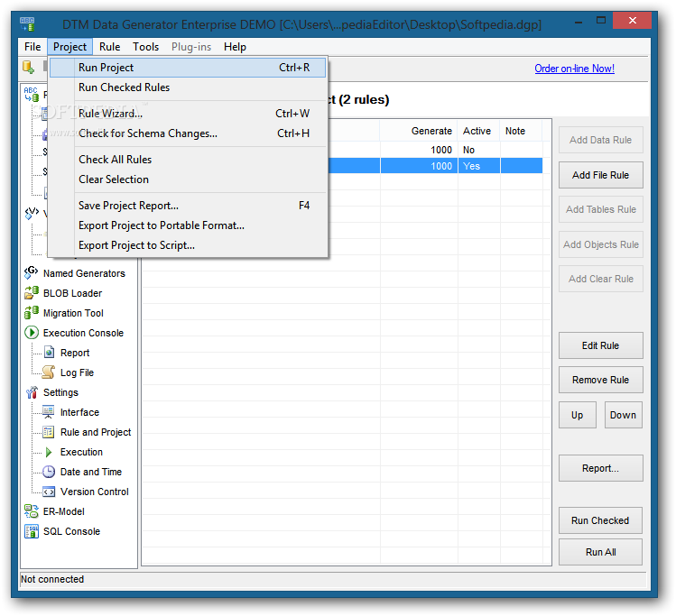The height and width of the screenshot is (616, 676).
Task: Click the Settings tools icon
Action: click(x=31, y=392)
